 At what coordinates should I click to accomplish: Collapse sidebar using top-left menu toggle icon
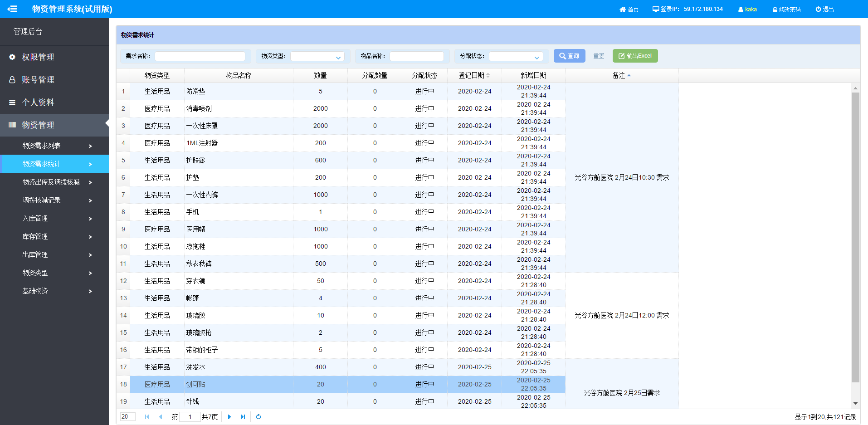coord(12,9)
